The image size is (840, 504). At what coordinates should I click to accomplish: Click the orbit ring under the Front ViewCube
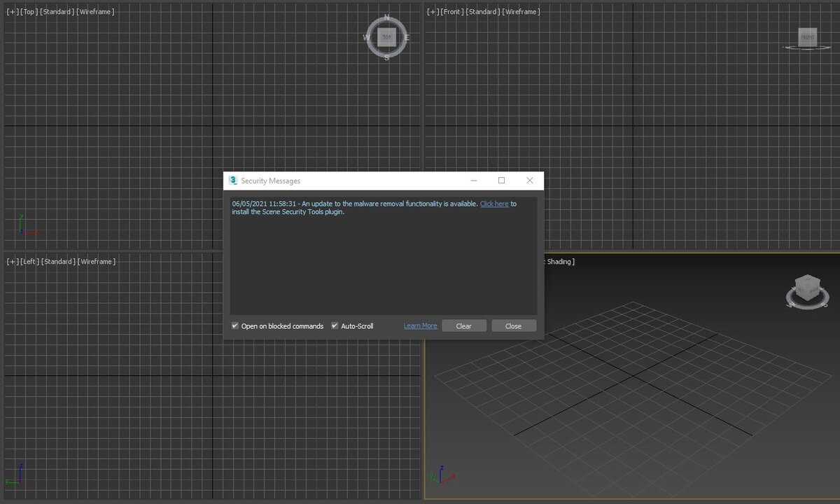(x=808, y=48)
